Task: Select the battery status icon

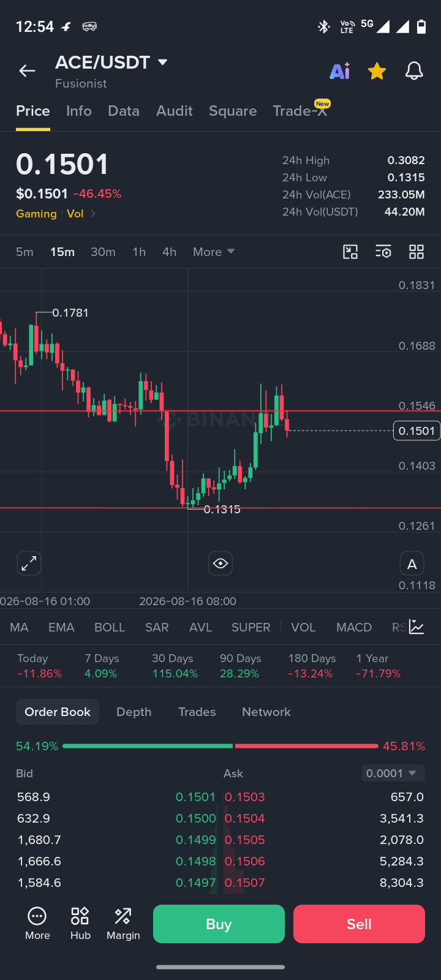Action: (x=421, y=26)
